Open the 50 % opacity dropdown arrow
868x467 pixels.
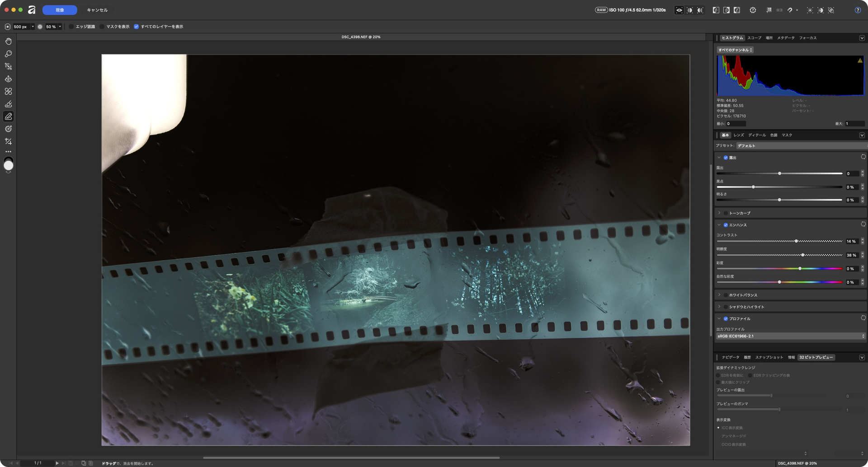[x=60, y=27]
